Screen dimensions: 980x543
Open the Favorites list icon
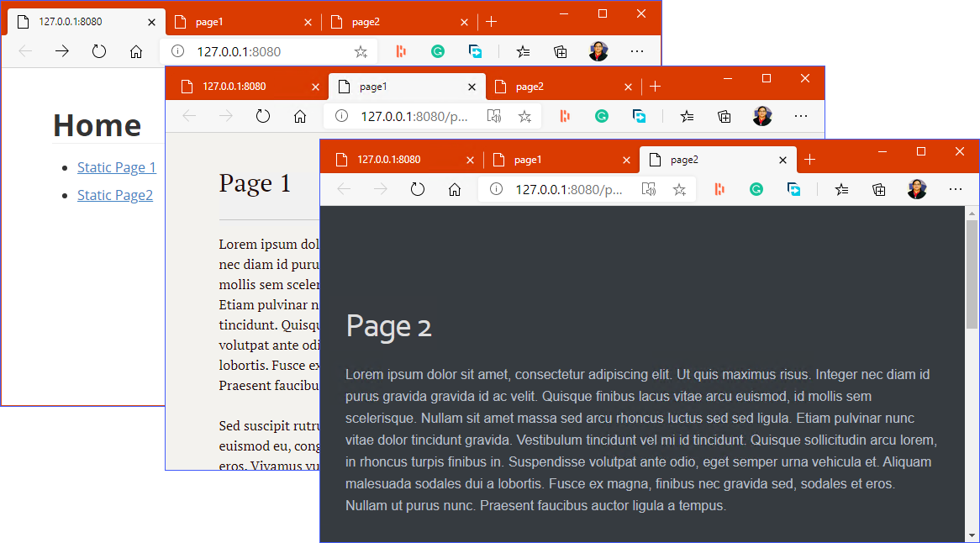841,189
